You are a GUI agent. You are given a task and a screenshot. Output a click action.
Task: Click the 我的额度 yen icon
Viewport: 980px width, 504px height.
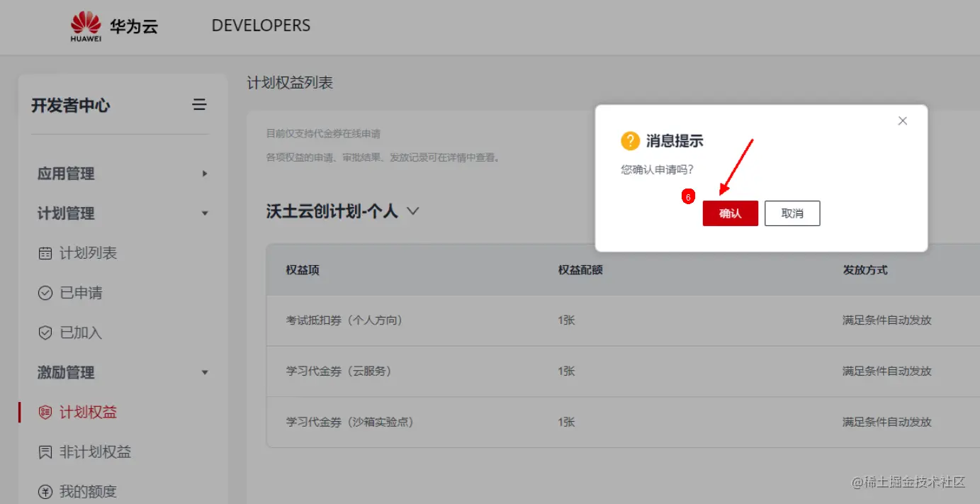coord(45,491)
